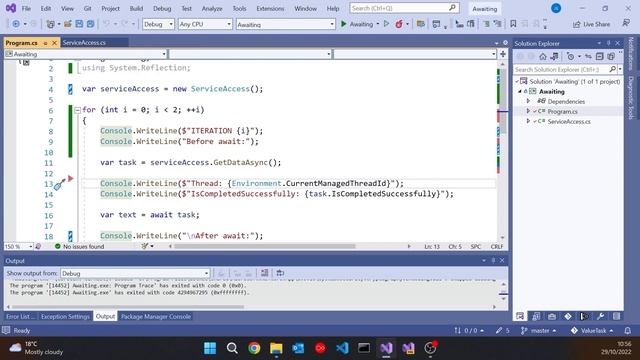Screen dimensions: 640x360
Task: Click the Save All toolbar icon
Action: pyautogui.click(x=90, y=24)
